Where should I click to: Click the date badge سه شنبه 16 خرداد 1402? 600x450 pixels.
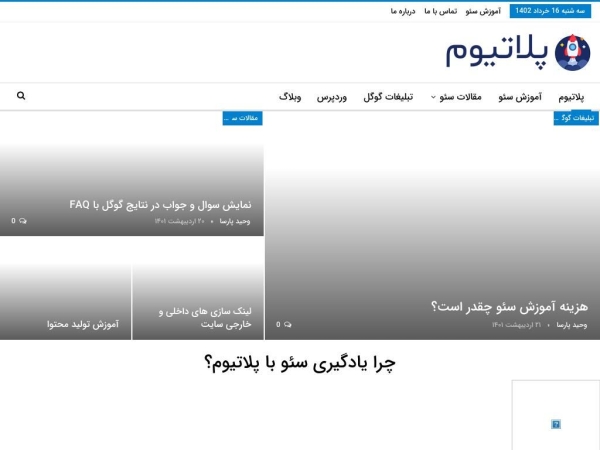point(550,11)
